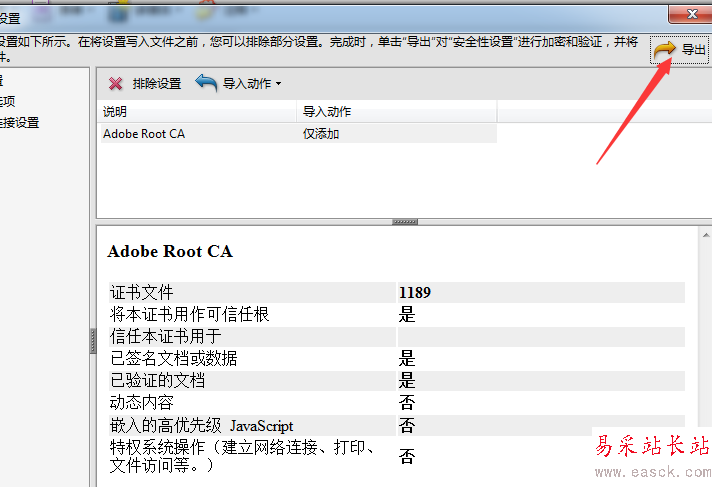
Task: Click the horizontal splitter grip between panes
Action: tap(405, 222)
